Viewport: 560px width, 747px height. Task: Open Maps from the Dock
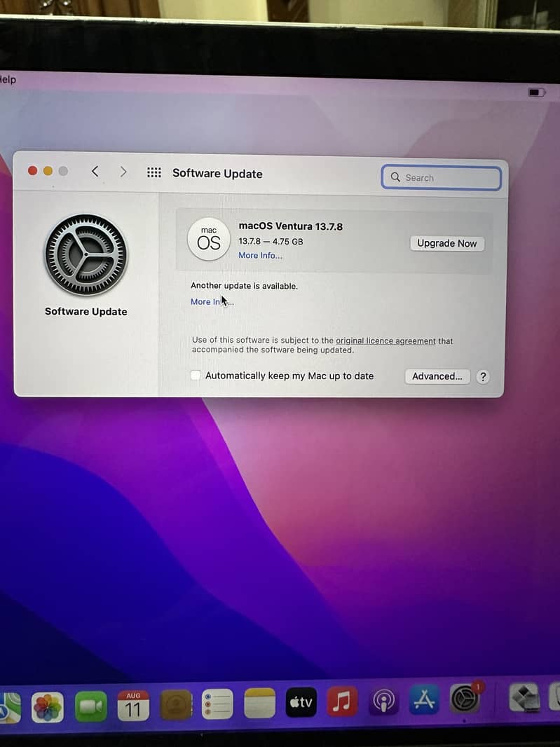[x=10, y=708]
